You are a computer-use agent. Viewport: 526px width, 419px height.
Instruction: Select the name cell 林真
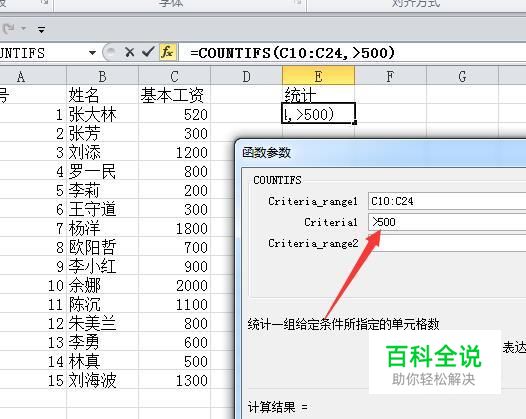coord(102,361)
